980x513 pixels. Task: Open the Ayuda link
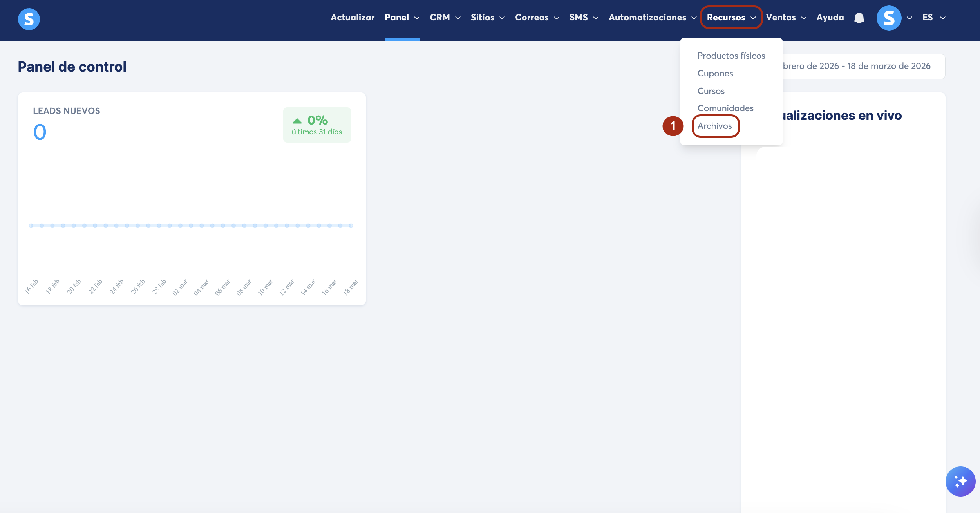(830, 18)
